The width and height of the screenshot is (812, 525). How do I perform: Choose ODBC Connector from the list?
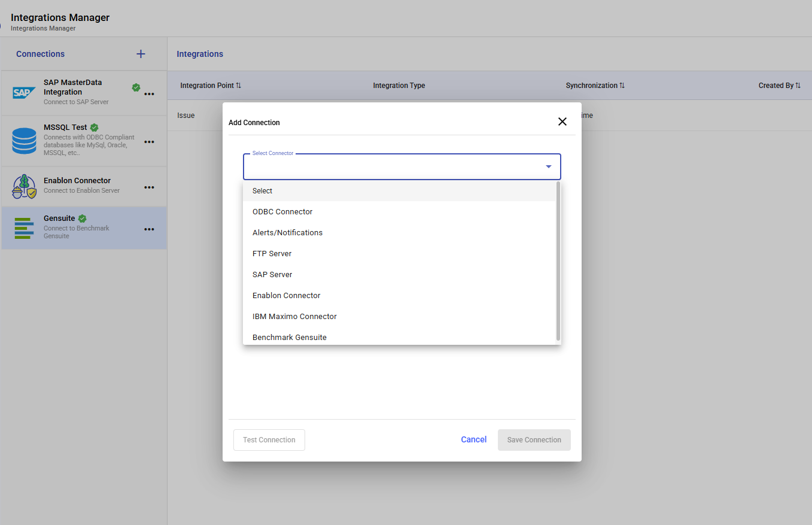pos(400,212)
